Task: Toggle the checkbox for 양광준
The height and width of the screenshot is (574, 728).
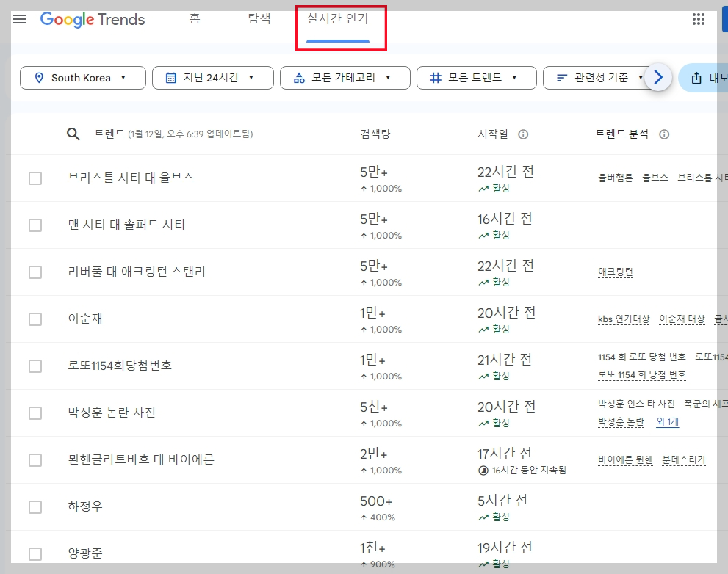Action: pyautogui.click(x=35, y=553)
